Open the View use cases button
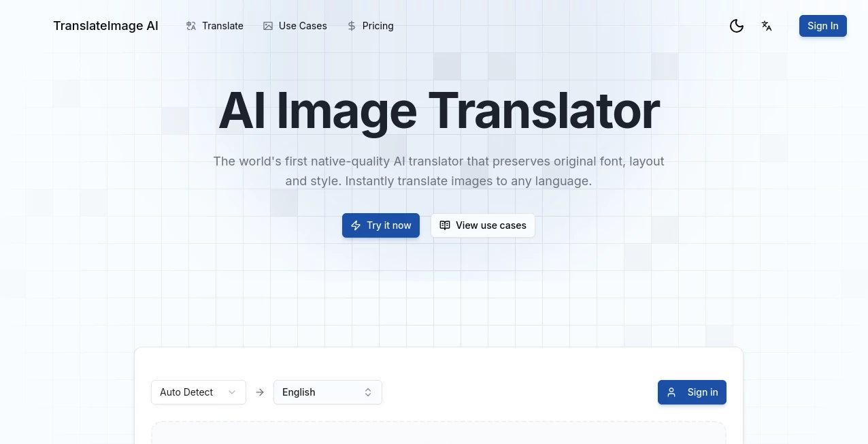This screenshot has height=444, width=868. 483,225
